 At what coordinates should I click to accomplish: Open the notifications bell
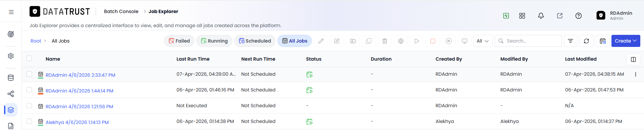click(x=541, y=16)
